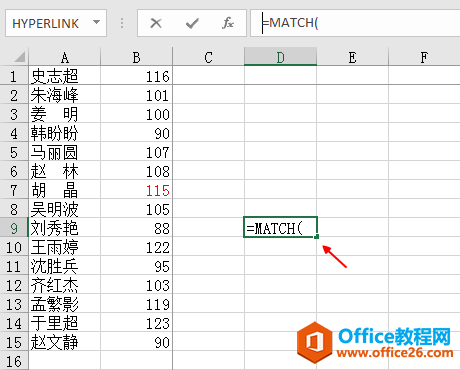460x370 pixels.
Task: Select row 7 header
Action: point(14,190)
